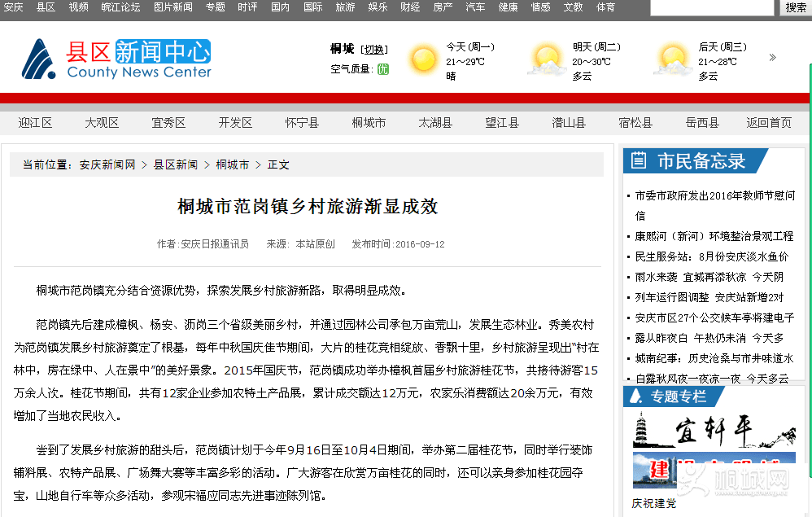Click tomorrow's cloudy weather icon
This screenshot has height=517, width=812.
click(548, 60)
